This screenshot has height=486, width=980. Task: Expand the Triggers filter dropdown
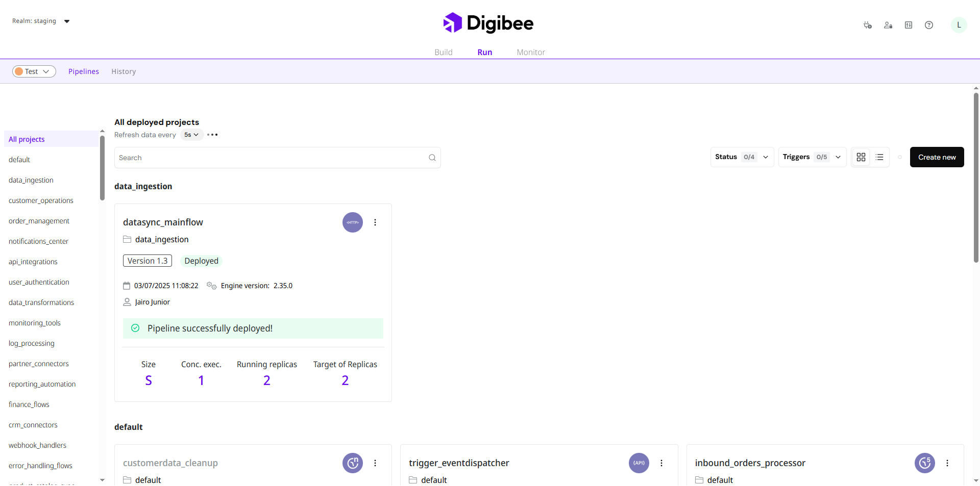812,157
